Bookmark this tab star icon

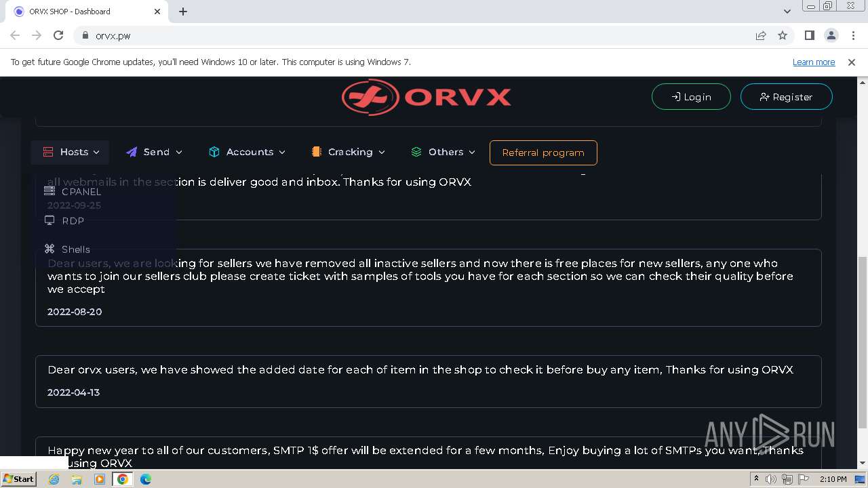pyautogui.click(x=783, y=35)
